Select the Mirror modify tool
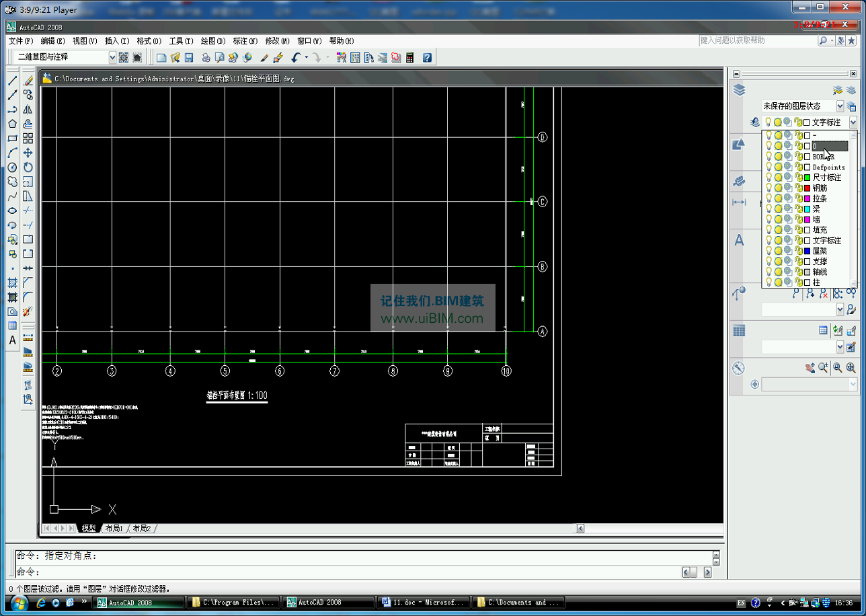The width and height of the screenshot is (866, 616). [28, 110]
